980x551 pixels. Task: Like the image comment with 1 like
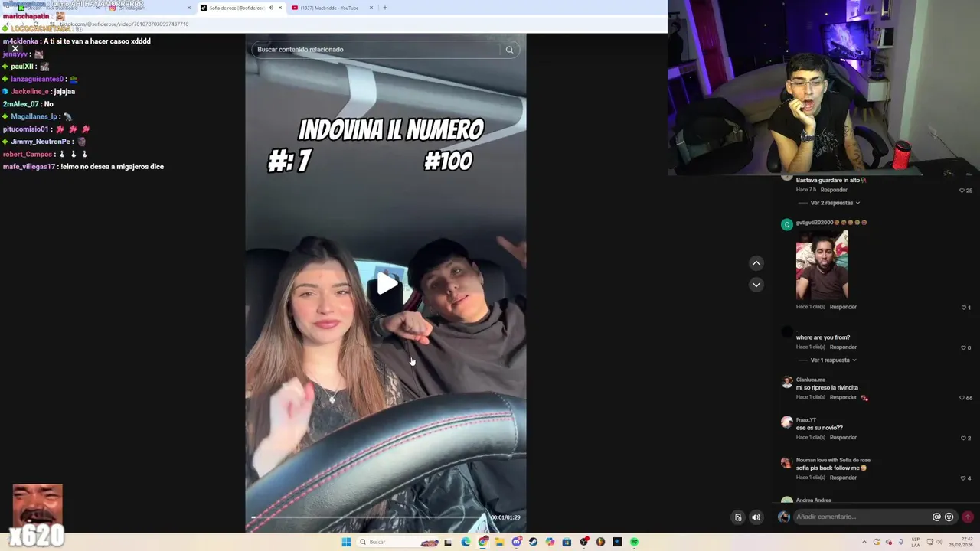[964, 307]
